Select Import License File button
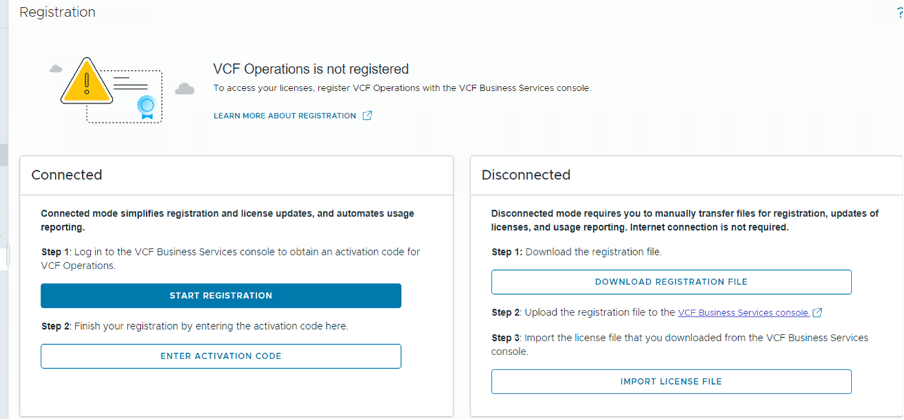The height and width of the screenshot is (420, 904). (671, 381)
